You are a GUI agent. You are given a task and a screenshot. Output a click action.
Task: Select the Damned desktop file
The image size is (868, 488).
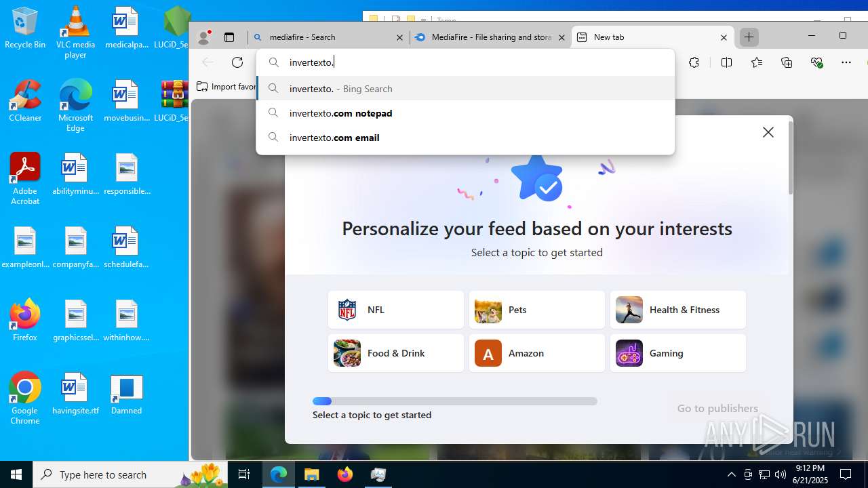click(x=126, y=394)
